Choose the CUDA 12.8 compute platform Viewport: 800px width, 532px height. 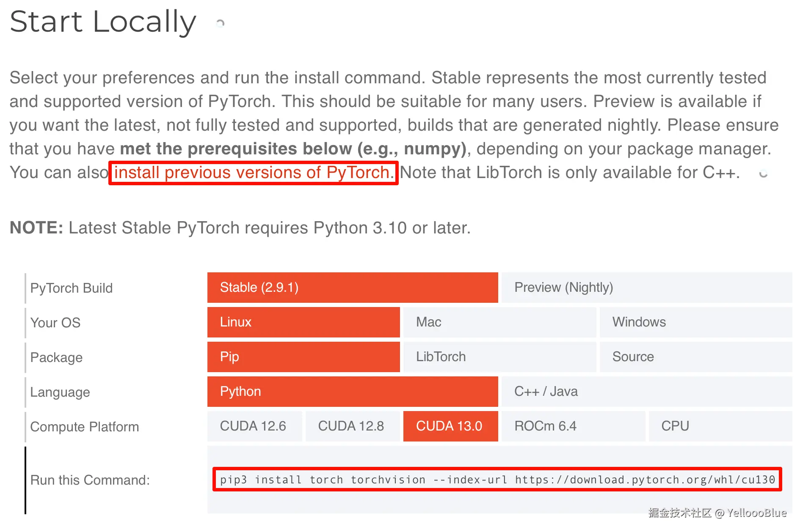(x=352, y=426)
